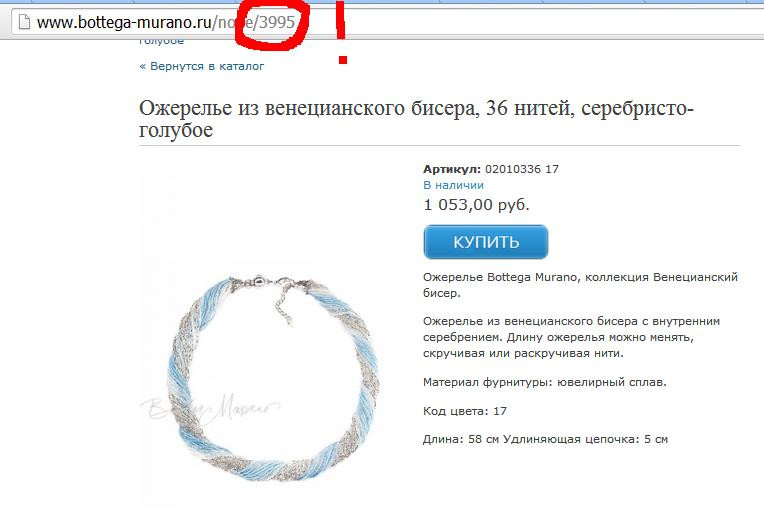Click the article number 02010336 17

click(522, 169)
